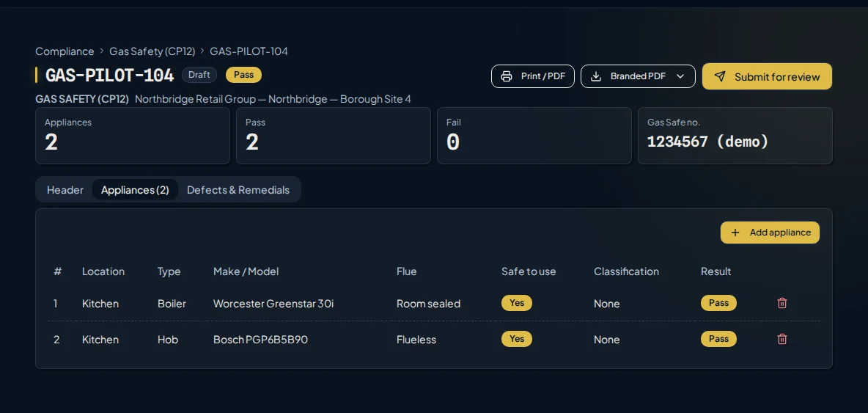Image resolution: width=868 pixels, height=413 pixels.
Task: Click the Fail count card
Action: [x=534, y=136]
